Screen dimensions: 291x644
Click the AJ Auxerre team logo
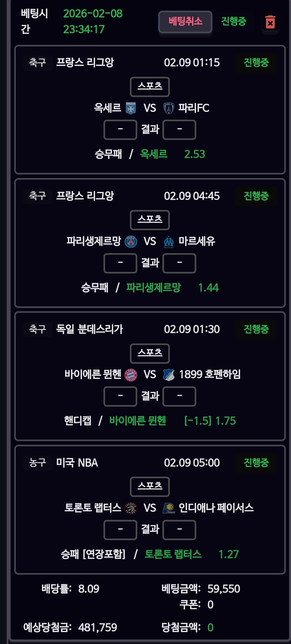[131, 108]
